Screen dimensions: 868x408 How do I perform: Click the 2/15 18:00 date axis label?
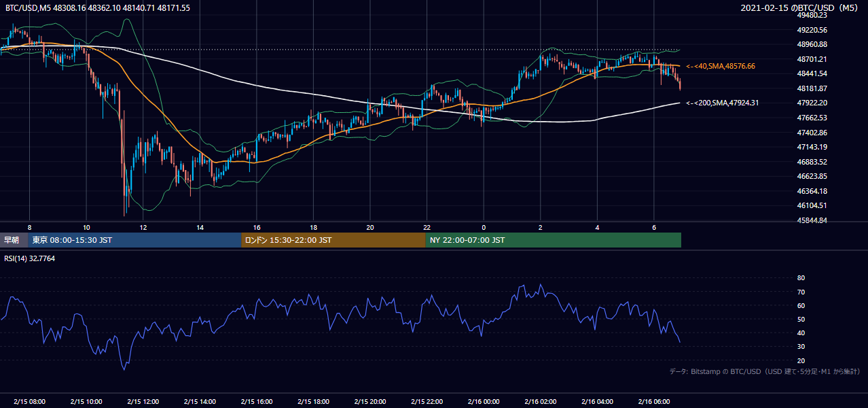[x=313, y=402]
